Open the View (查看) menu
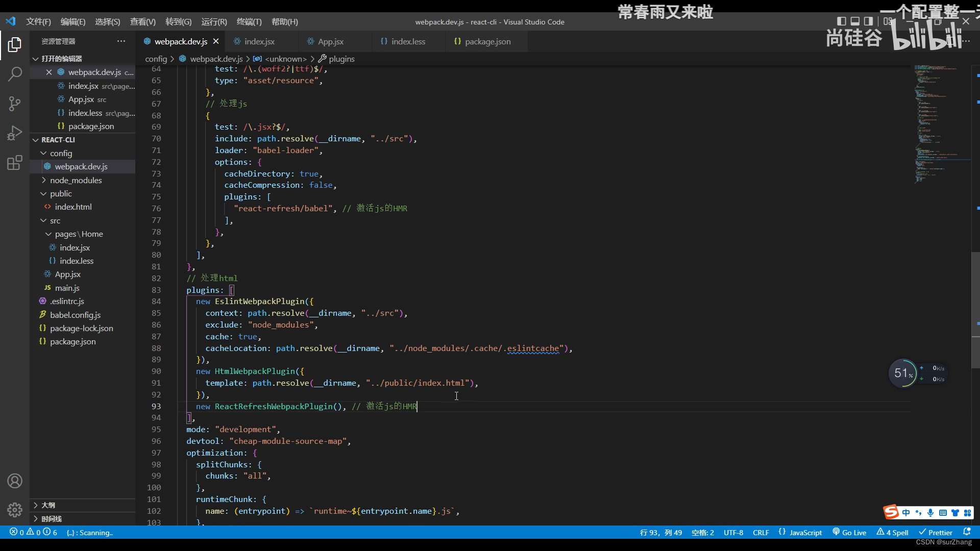The image size is (980, 551). (x=142, y=21)
